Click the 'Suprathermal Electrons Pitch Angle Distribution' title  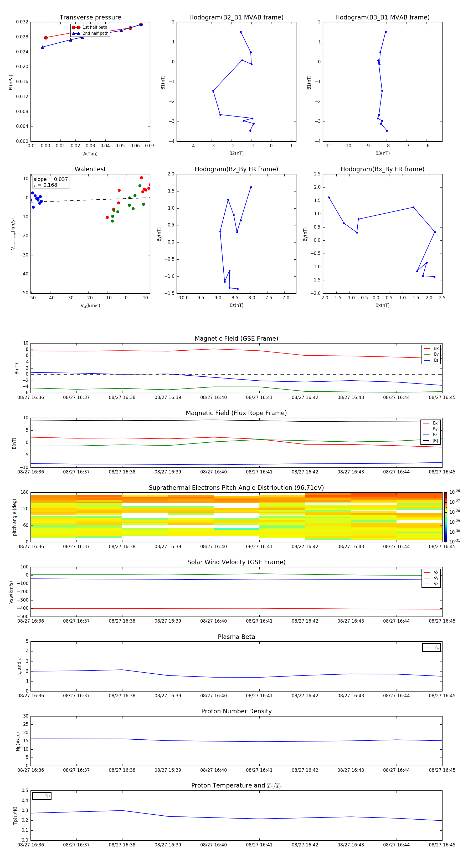coord(236,488)
